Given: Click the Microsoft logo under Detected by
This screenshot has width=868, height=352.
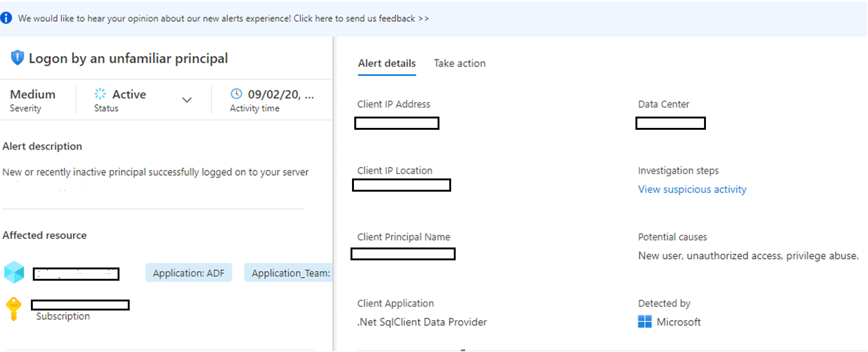Looking at the screenshot, I should click(x=645, y=322).
